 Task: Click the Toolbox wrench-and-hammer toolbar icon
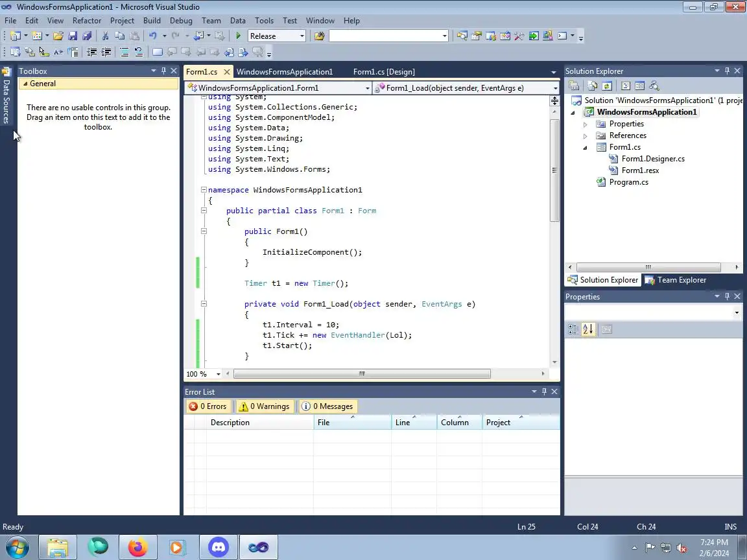coord(519,36)
